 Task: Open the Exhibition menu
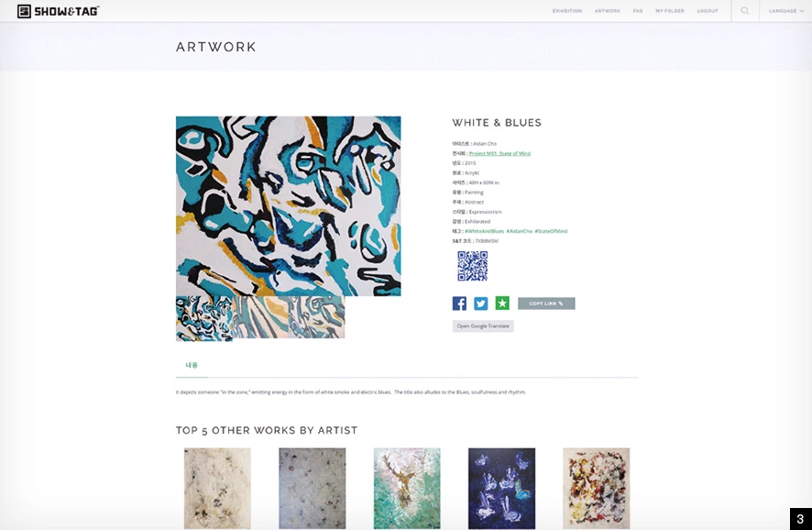(566, 11)
